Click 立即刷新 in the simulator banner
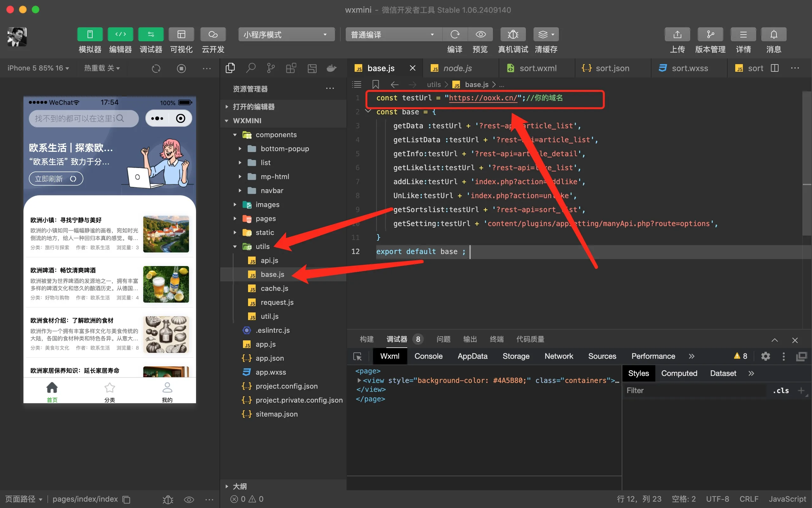Viewport: 812px width, 508px height. (56, 178)
